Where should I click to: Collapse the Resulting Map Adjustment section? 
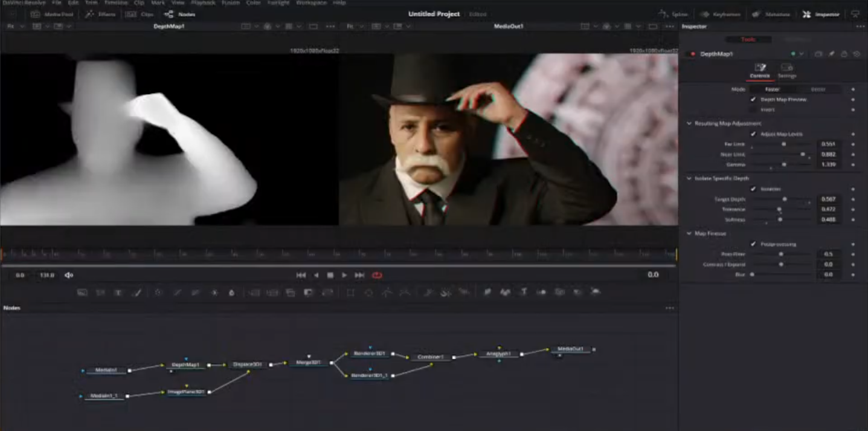point(689,123)
